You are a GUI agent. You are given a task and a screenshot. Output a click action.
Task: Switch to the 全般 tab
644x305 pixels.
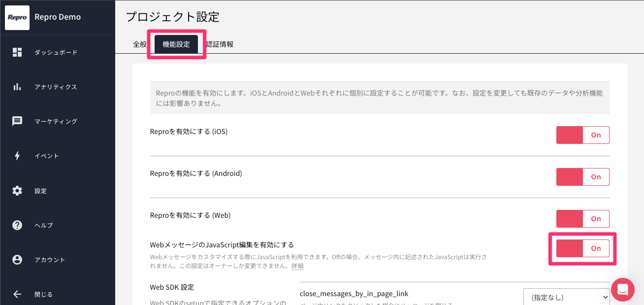pos(140,44)
